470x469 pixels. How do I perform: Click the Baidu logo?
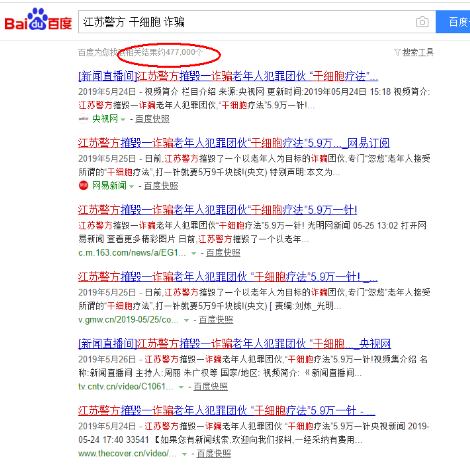tap(38, 20)
